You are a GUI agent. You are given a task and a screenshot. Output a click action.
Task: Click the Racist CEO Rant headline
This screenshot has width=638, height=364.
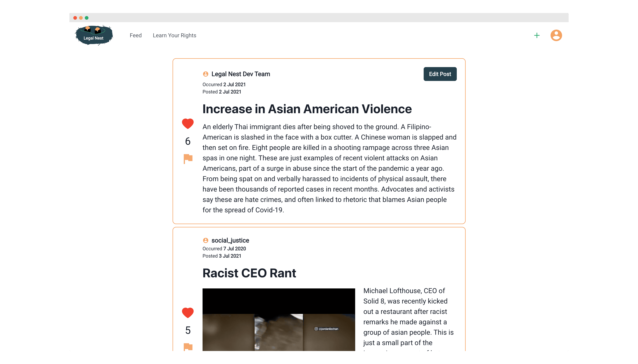(249, 273)
